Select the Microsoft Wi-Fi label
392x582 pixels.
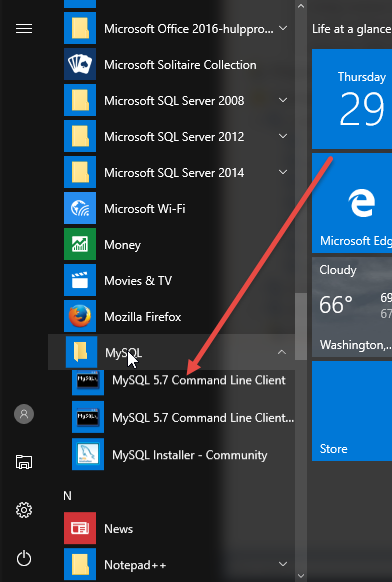click(144, 209)
